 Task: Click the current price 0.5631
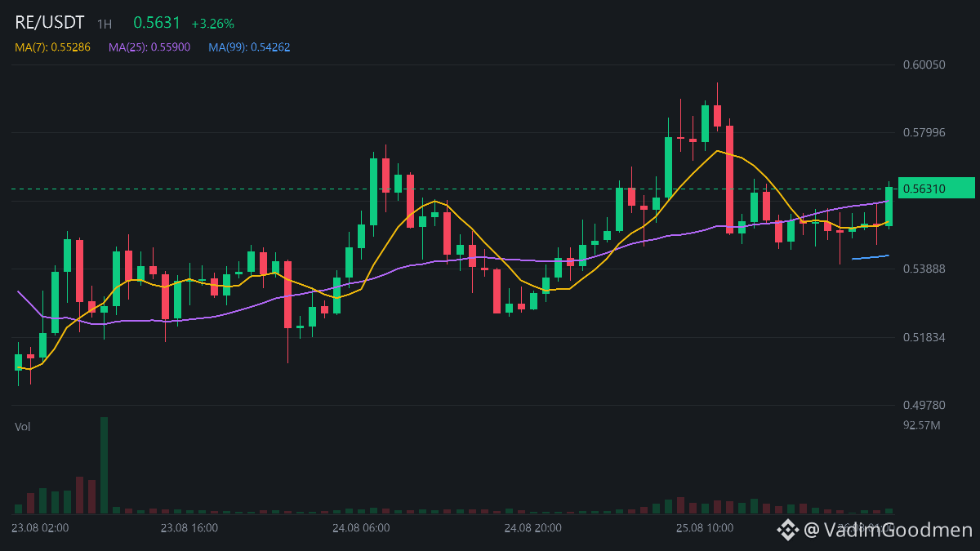pyautogui.click(x=157, y=23)
